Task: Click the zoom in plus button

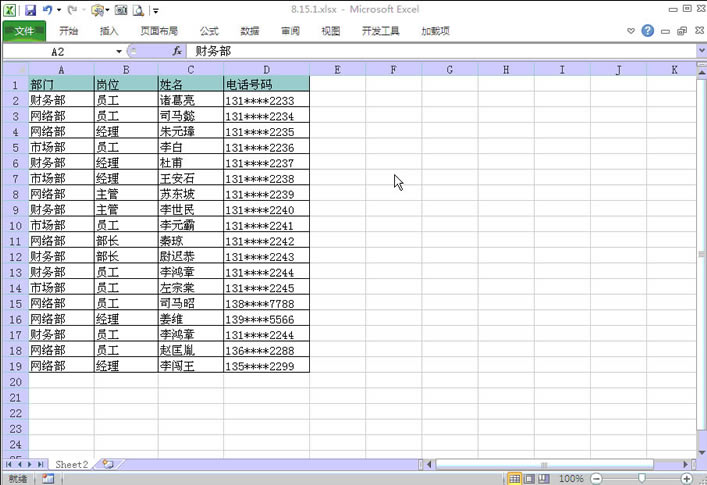Action: tap(686, 479)
